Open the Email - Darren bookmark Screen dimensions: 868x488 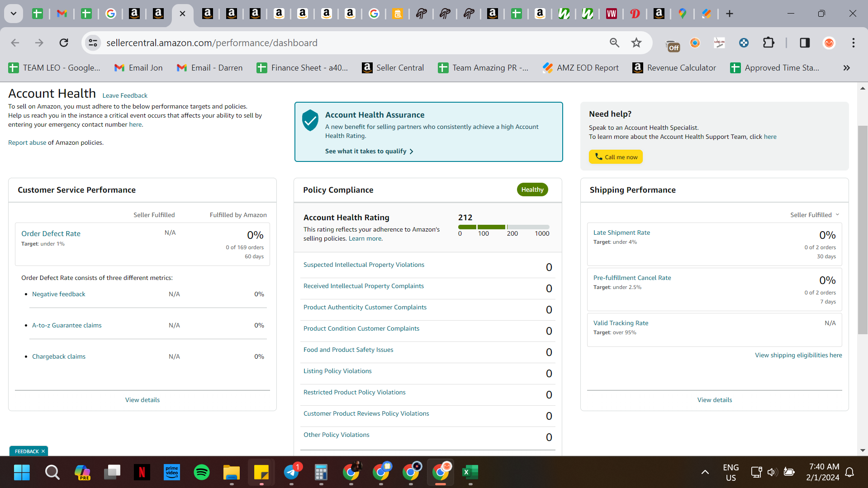[x=210, y=68]
